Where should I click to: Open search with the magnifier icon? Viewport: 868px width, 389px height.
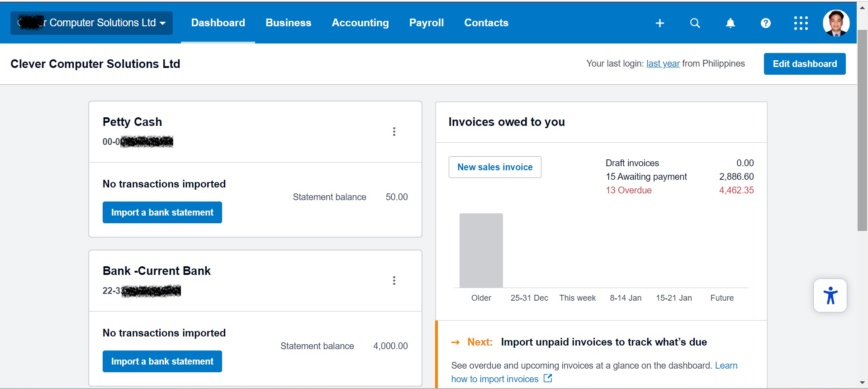pos(695,23)
